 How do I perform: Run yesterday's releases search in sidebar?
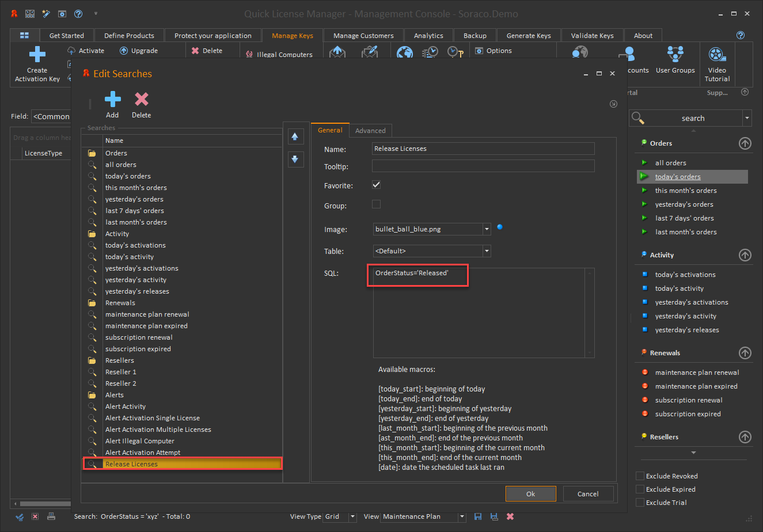687,330
